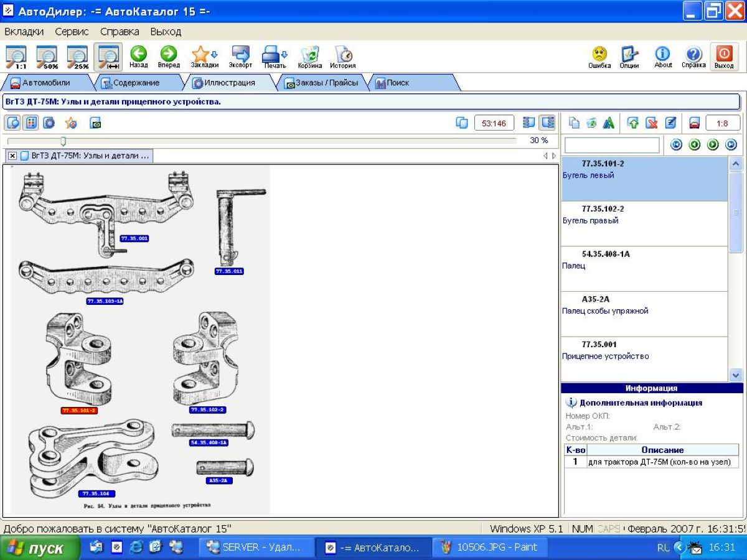This screenshot has height=560, width=747.
Task: Toggle the fit-to-width zoom button
Action: (108, 56)
